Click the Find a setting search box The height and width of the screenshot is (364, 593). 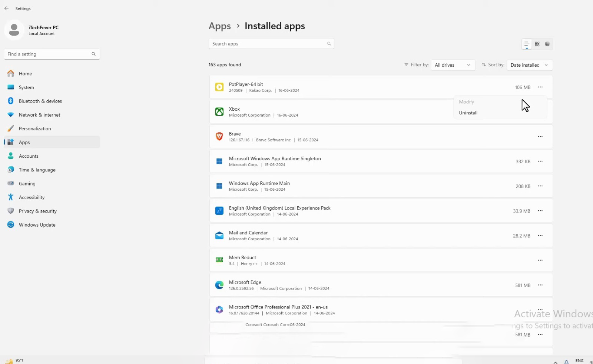pos(52,54)
